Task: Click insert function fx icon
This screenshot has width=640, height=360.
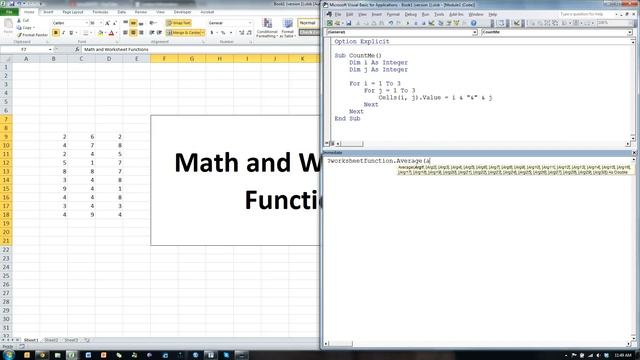Action: (x=77, y=49)
